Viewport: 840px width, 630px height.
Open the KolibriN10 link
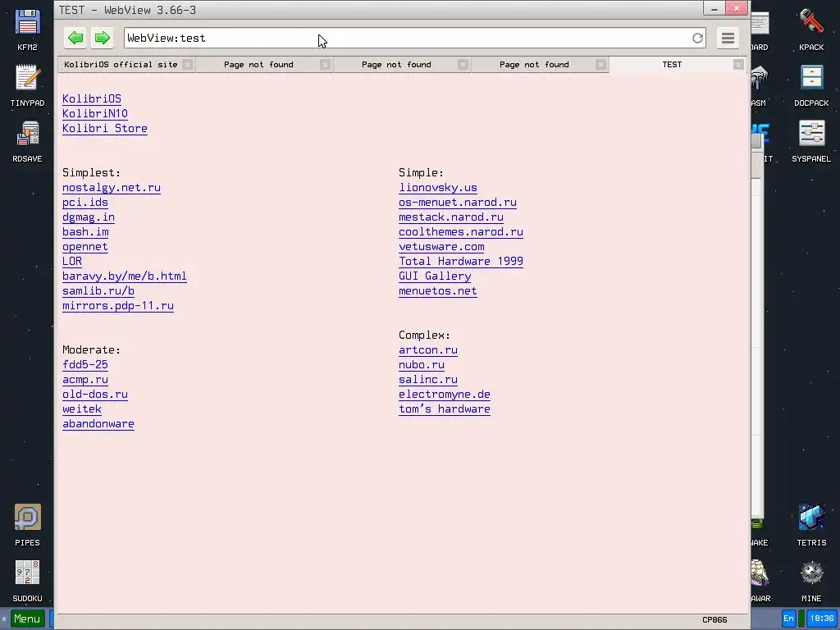coord(95,113)
